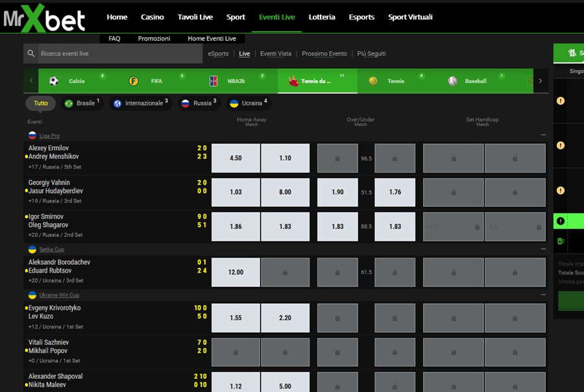
Task: Select Under 51.5 odds 1.76
Action: click(x=395, y=192)
